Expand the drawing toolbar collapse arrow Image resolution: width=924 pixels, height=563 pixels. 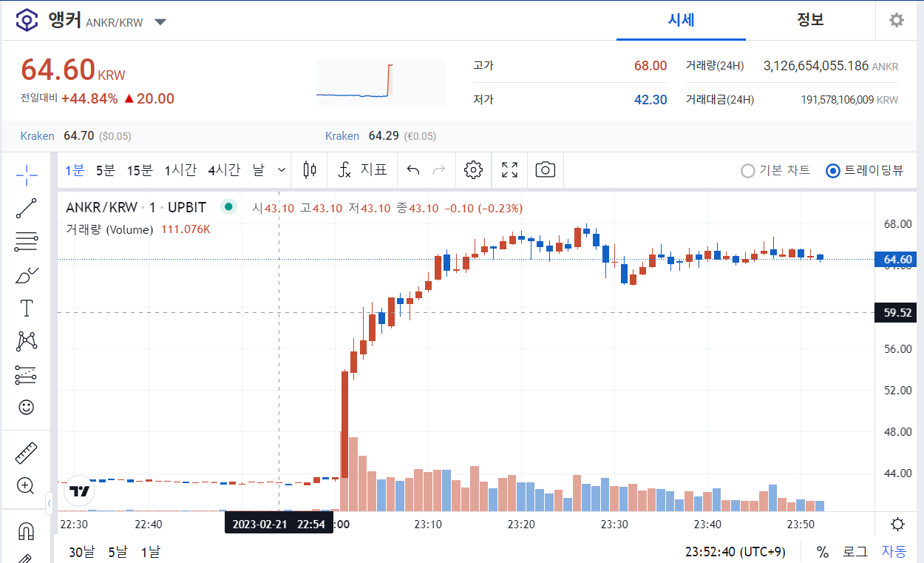click(x=49, y=504)
